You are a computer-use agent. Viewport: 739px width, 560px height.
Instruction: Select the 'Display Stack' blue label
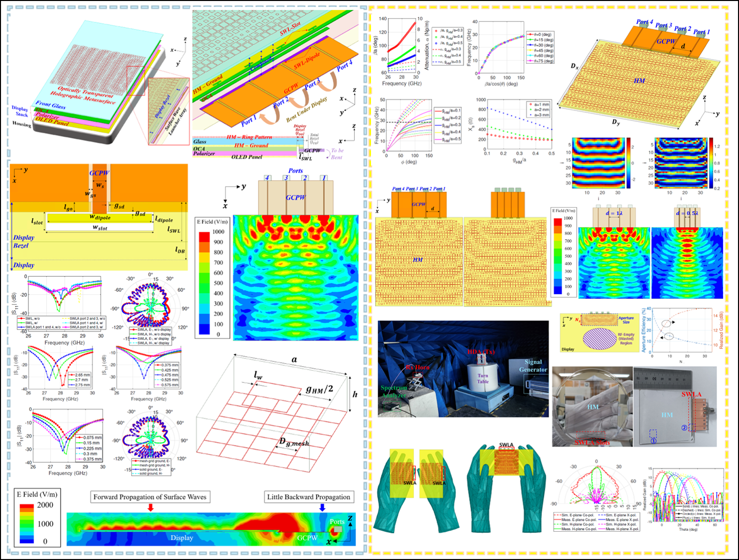(x=20, y=111)
